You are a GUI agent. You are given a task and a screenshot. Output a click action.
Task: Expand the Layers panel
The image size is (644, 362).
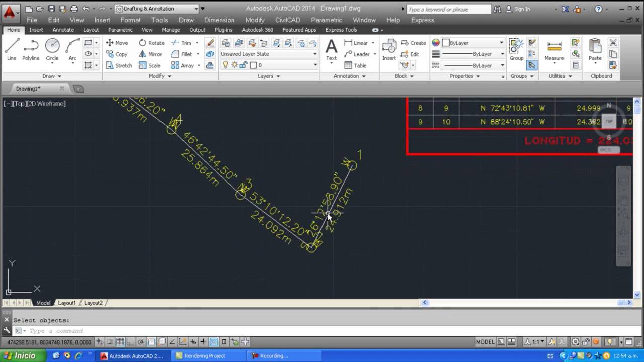tap(269, 76)
